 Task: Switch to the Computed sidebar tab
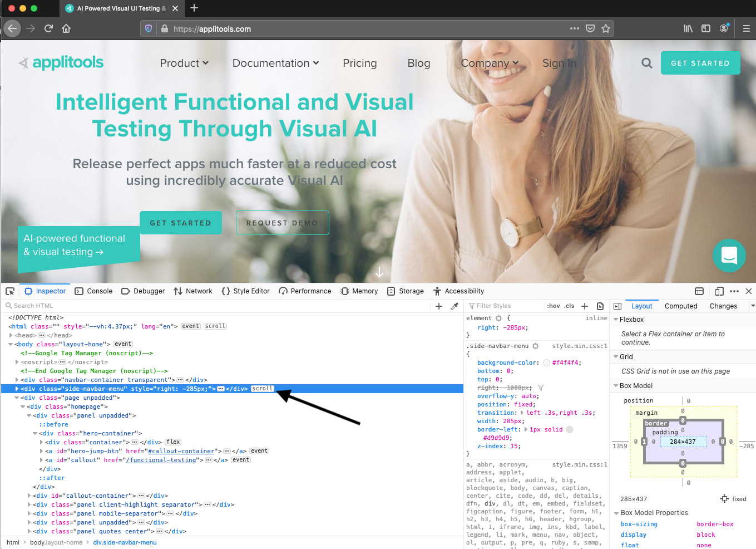(x=681, y=306)
